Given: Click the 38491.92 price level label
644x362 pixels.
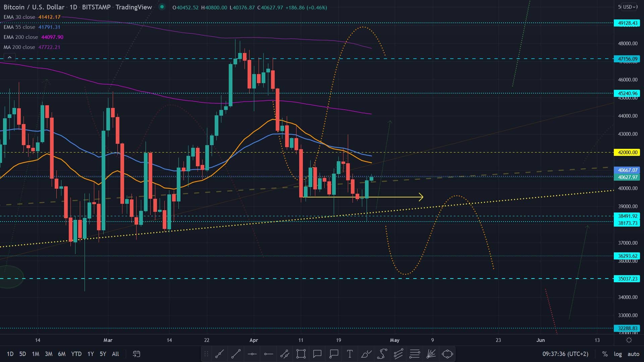Looking at the screenshot, I should 627,216.
